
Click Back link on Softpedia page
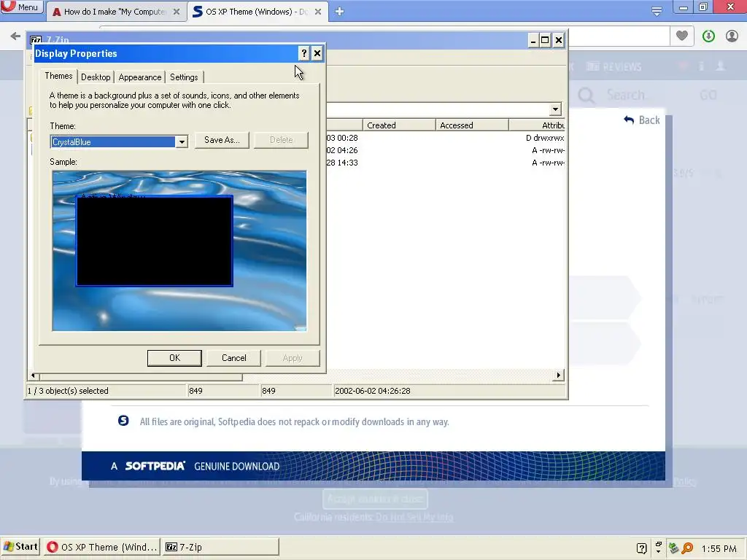click(642, 120)
